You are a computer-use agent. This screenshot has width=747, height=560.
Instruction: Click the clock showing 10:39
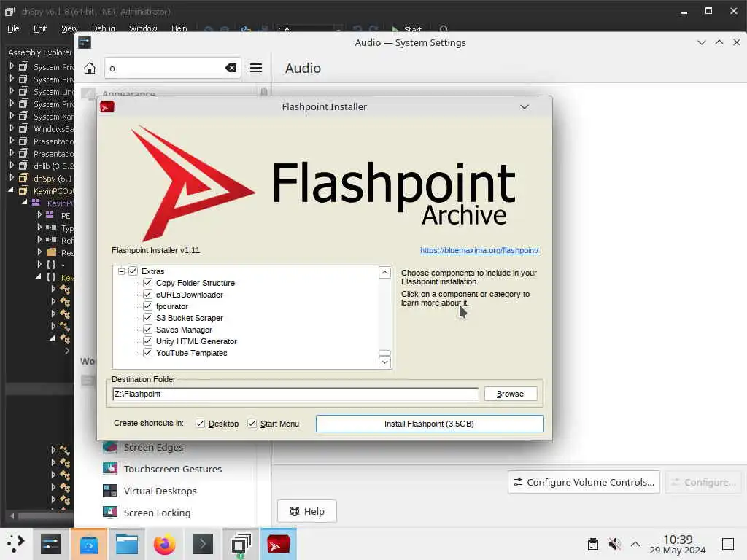(678, 540)
